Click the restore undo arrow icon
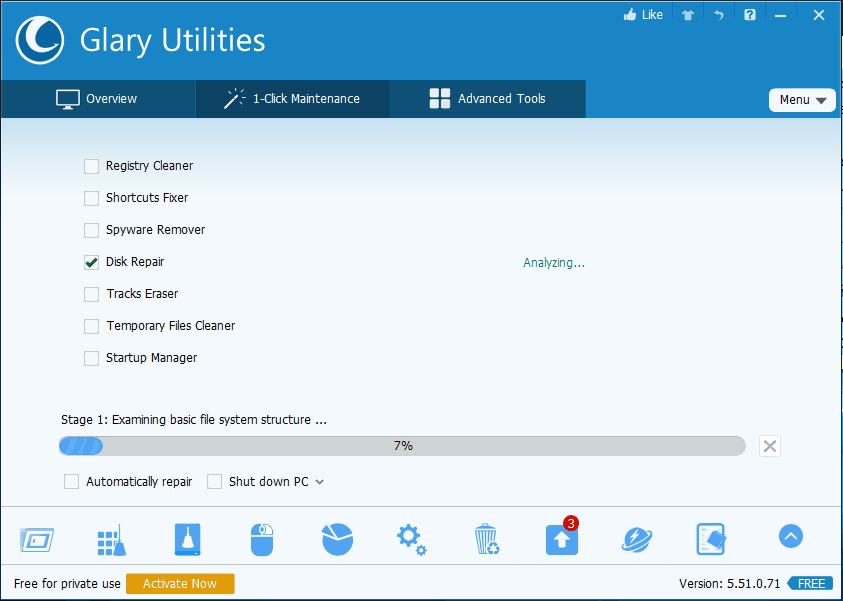Image resolution: width=843 pixels, height=601 pixels. coord(718,15)
